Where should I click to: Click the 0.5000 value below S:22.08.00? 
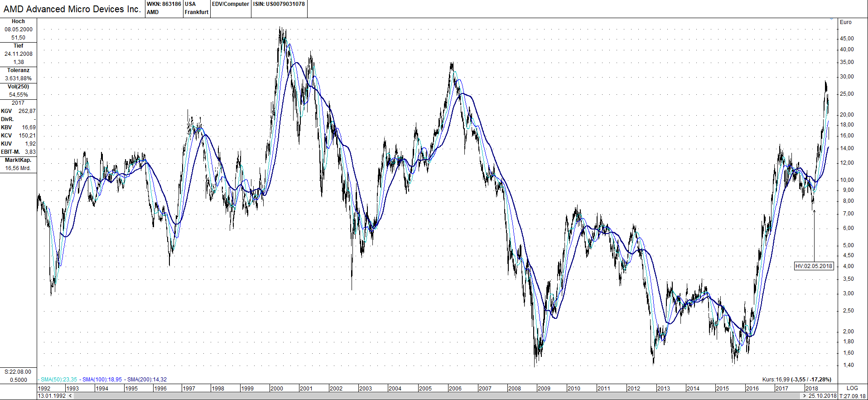coord(19,380)
